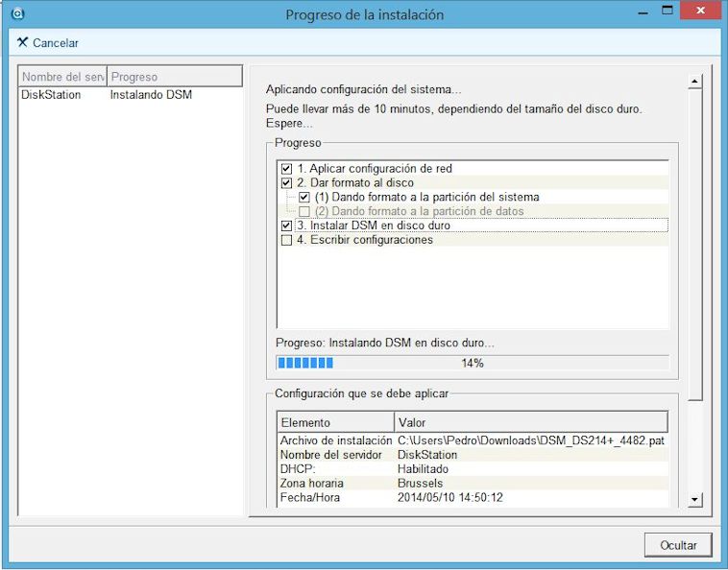Click the Progreso column header in server list

click(x=175, y=77)
